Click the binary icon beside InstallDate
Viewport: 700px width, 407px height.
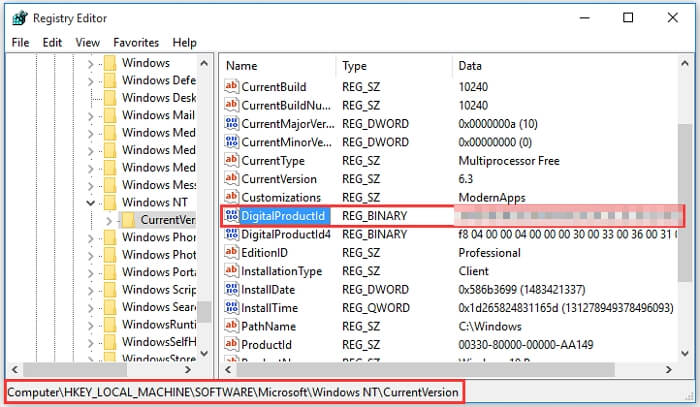[232, 290]
